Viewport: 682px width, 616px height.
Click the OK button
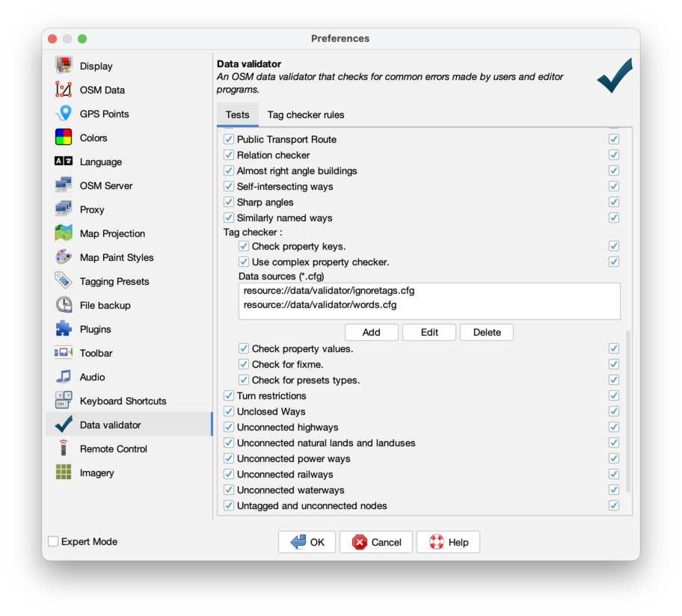point(307,542)
